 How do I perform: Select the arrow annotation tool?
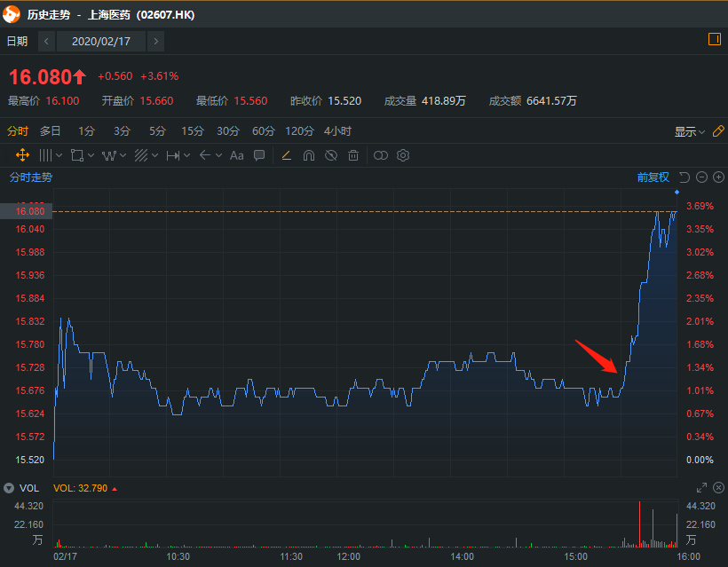(x=205, y=155)
